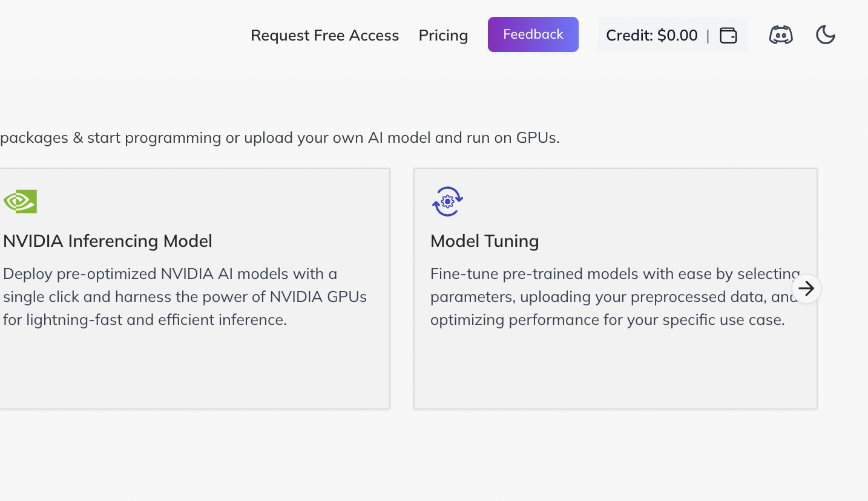868x501 pixels.
Task: Click the divider bar in credit widget
Action: click(x=708, y=36)
